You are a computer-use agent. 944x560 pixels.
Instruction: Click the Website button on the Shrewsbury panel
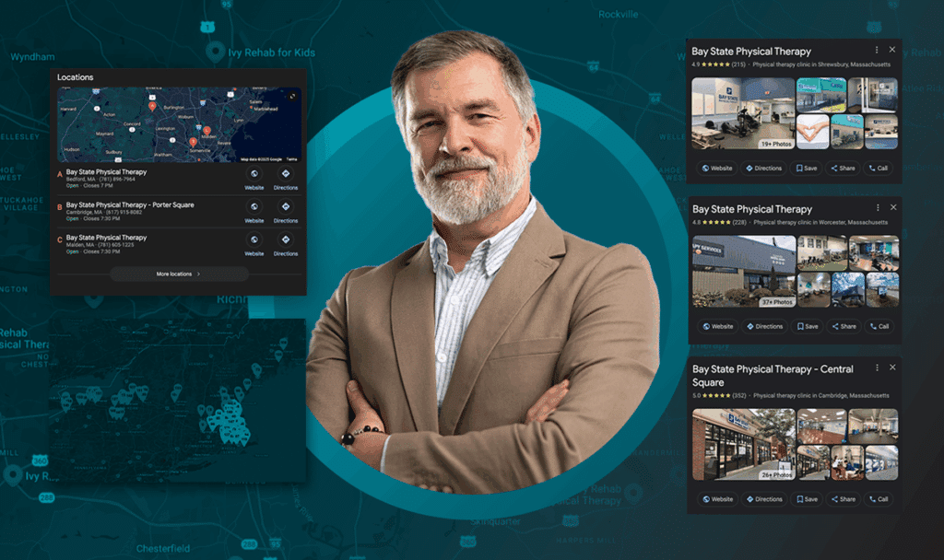click(717, 169)
